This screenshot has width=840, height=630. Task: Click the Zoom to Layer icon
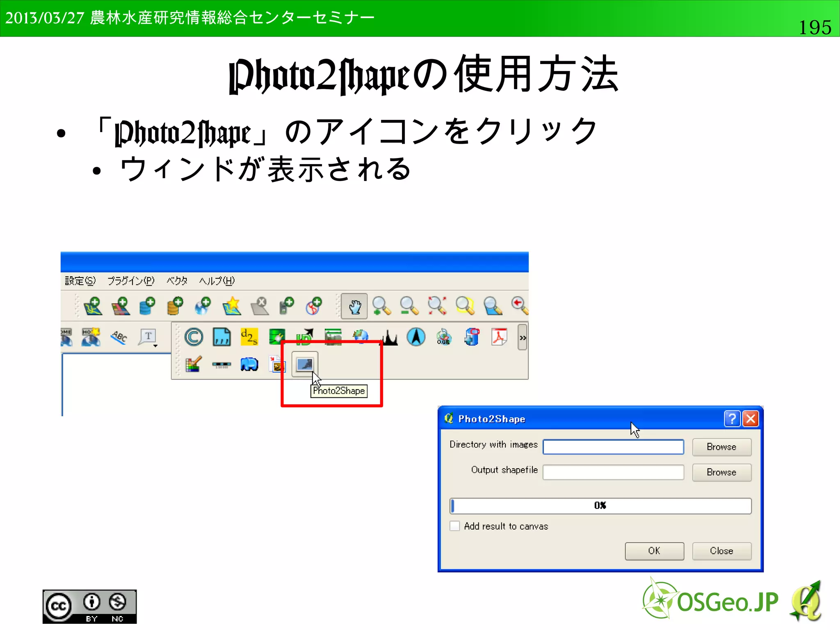(493, 306)
